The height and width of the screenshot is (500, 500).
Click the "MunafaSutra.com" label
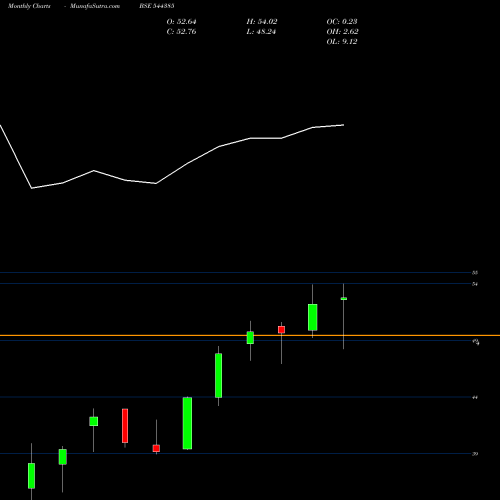(x=95, y=6)
